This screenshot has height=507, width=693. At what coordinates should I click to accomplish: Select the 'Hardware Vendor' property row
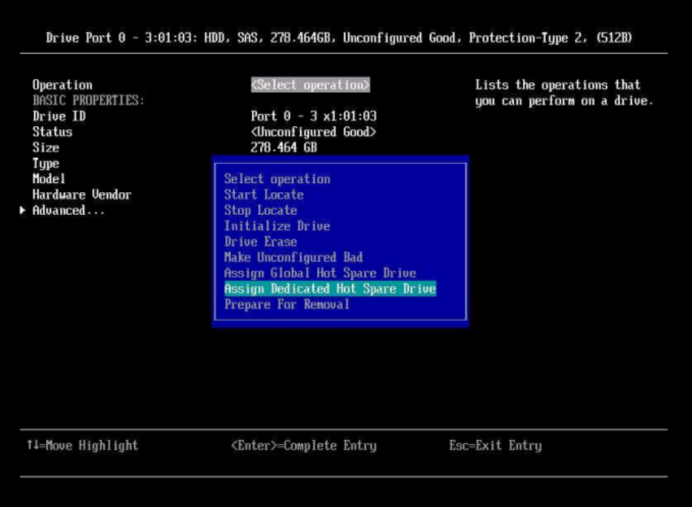pyautogui.click(x=81, y=195)
